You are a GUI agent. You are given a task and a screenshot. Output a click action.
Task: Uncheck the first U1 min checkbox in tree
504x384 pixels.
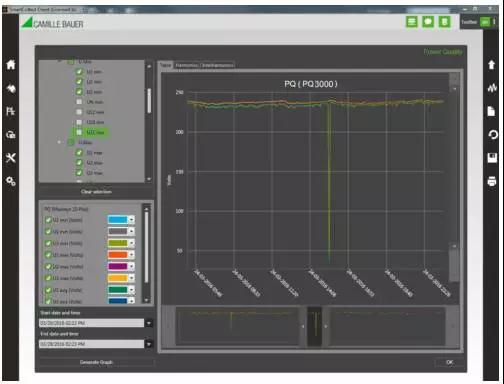coord(79,72)
